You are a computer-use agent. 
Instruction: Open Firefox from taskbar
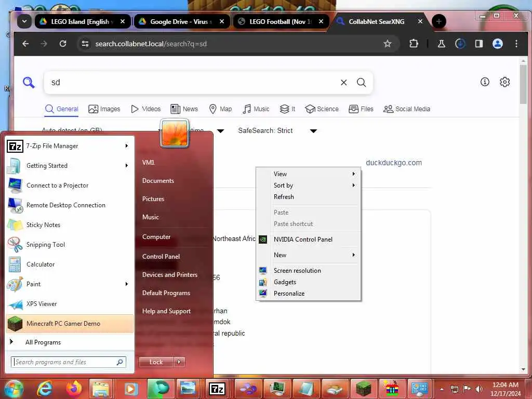pyautogui.click(x=74, y=389)
